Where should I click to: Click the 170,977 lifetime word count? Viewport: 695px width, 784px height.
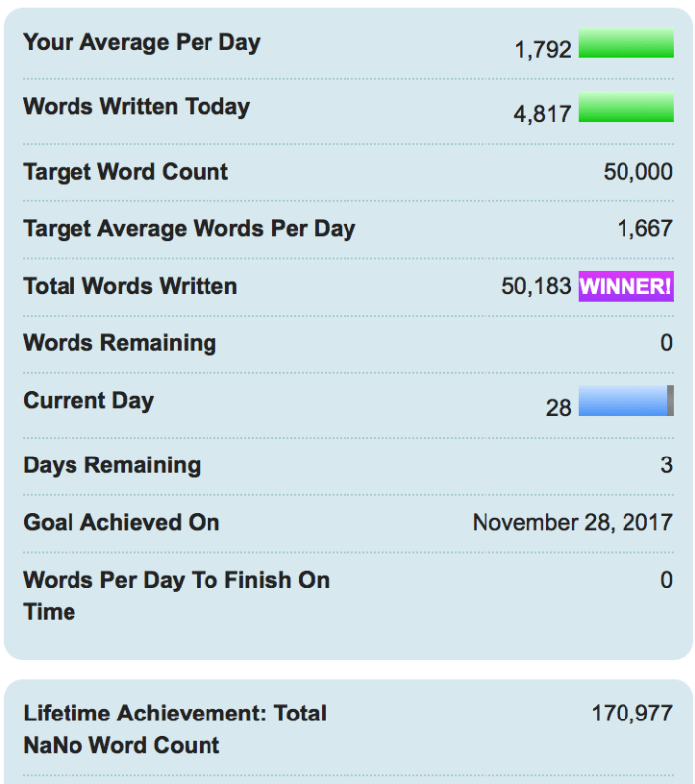(x=631, y=713)
